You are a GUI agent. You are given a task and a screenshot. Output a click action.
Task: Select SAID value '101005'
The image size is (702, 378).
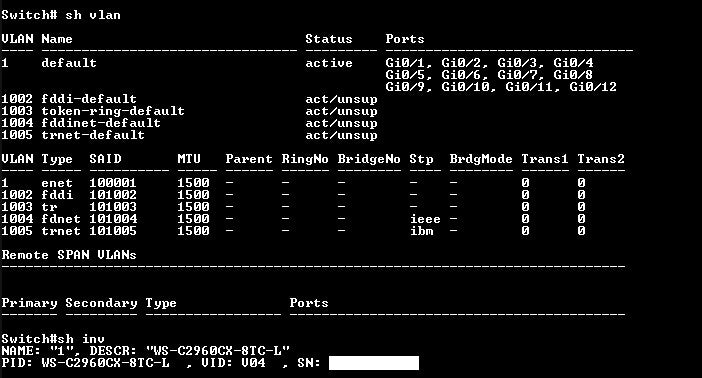tap(113, 231)
